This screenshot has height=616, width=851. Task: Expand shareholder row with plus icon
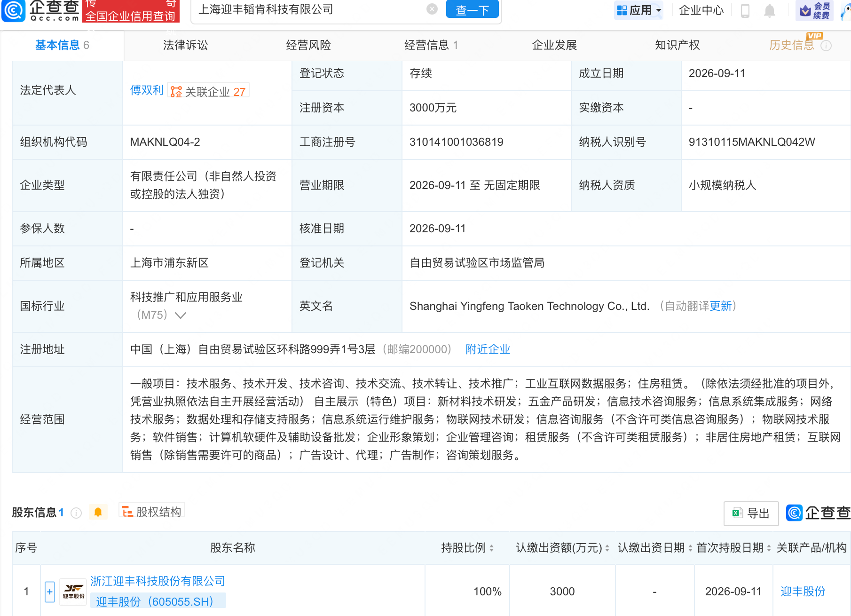pos(50,592)
